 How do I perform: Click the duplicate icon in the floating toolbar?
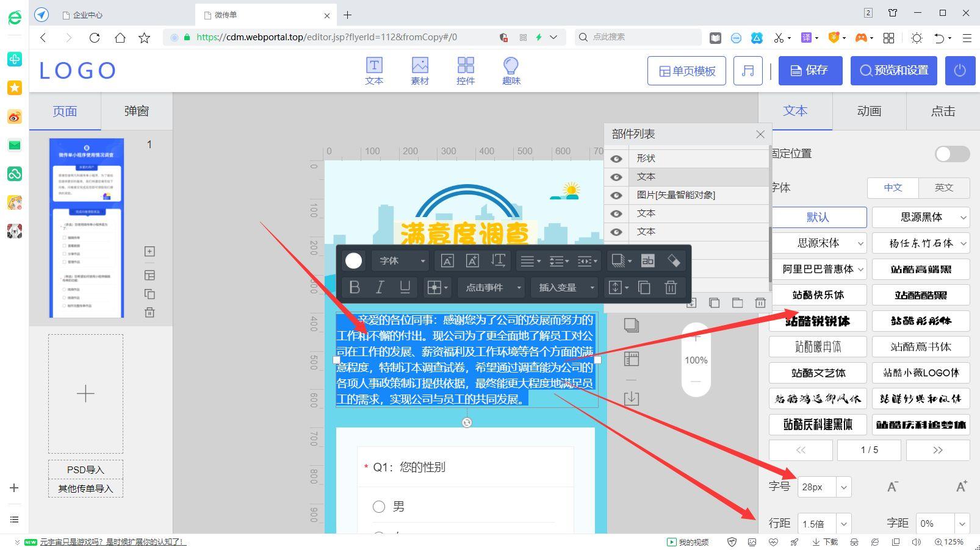coord(644,287)
